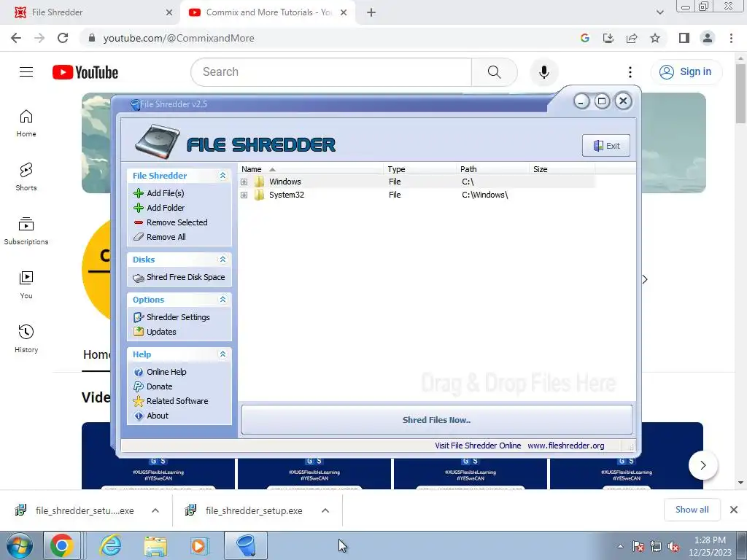The width and height of the screenshot is (747, 560).
Task: Open a new Chrome tab
Action: click(371, 12)
